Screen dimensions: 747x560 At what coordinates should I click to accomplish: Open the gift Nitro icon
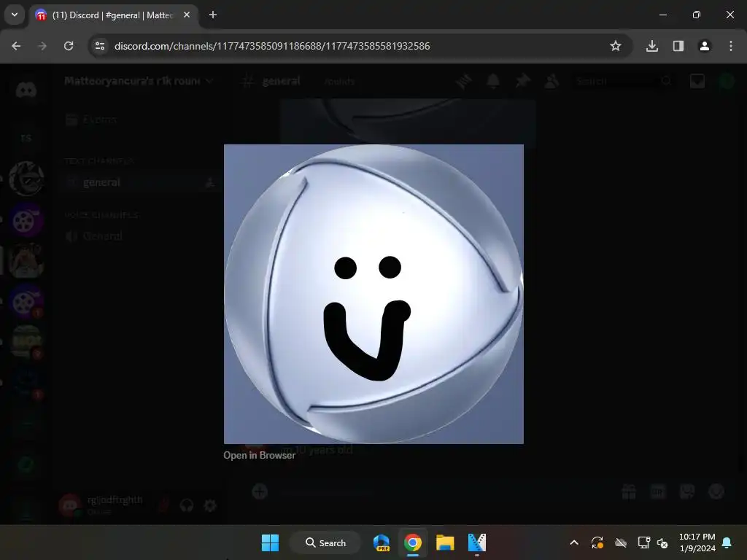coord(629,491)
